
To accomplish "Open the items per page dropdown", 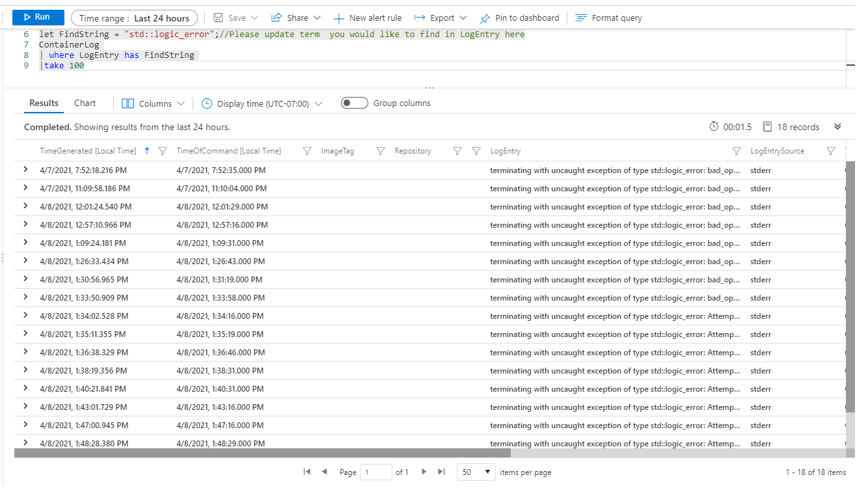I will pos(476,472).
